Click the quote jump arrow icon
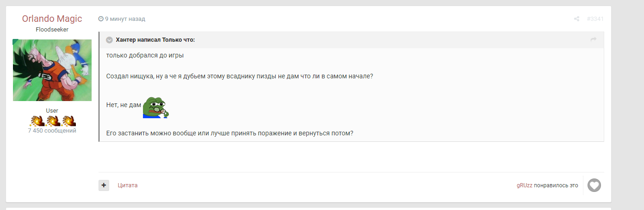 [594, 40]
